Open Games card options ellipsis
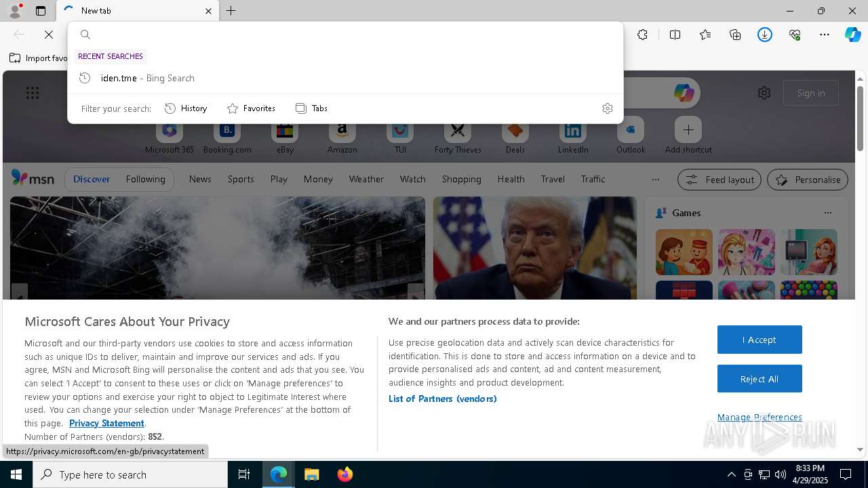 coord(828,213)
